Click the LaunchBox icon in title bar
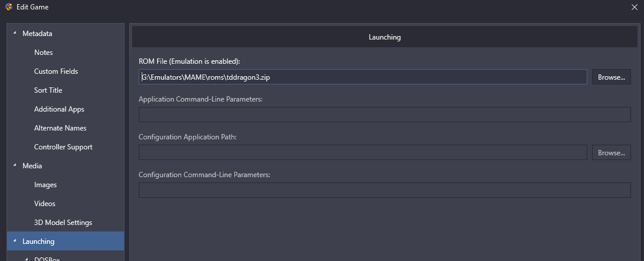This screenshot has width=644, height=261. tap(9, 7)
